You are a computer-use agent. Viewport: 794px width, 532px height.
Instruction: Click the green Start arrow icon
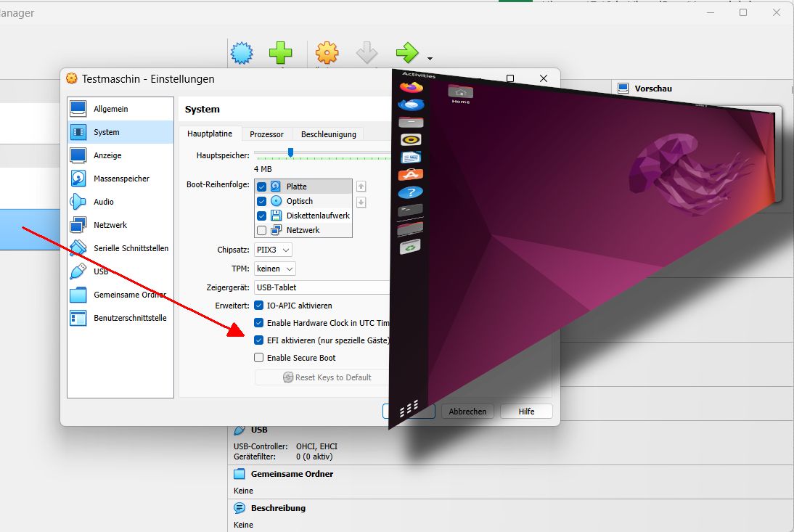406,52
